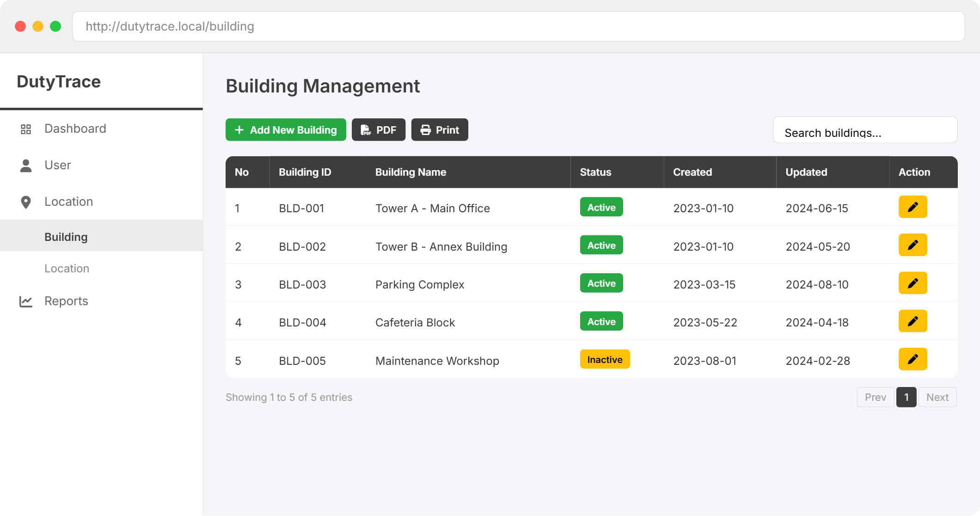Click the Dashboard grid icon in sidebar
The height and width of the screenshot is (516, 980).
(26, 129)
